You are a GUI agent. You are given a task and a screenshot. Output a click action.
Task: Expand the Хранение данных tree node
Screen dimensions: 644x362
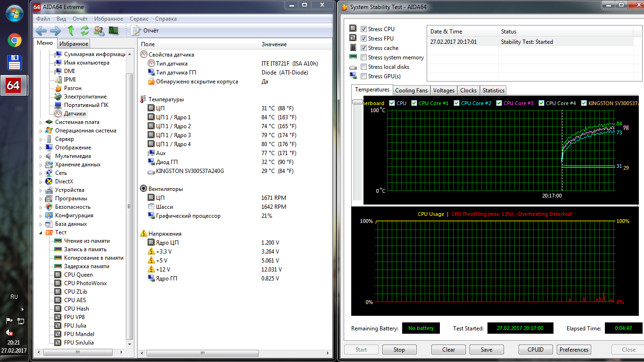click(x=41, y=165)
